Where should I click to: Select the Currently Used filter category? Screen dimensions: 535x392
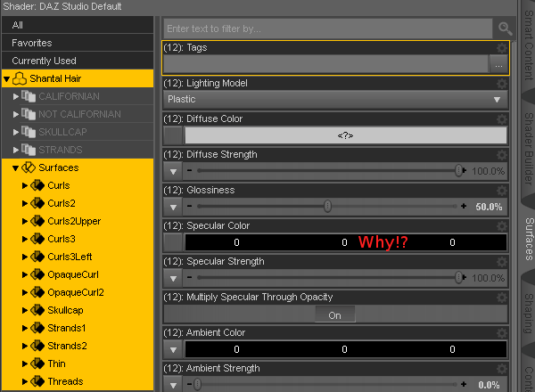[x=78, y=61]
